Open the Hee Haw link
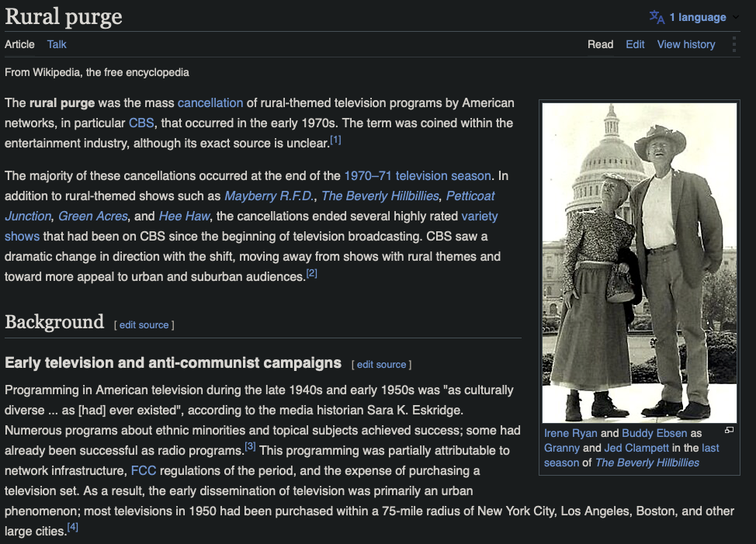 click(x=184, y=217)
